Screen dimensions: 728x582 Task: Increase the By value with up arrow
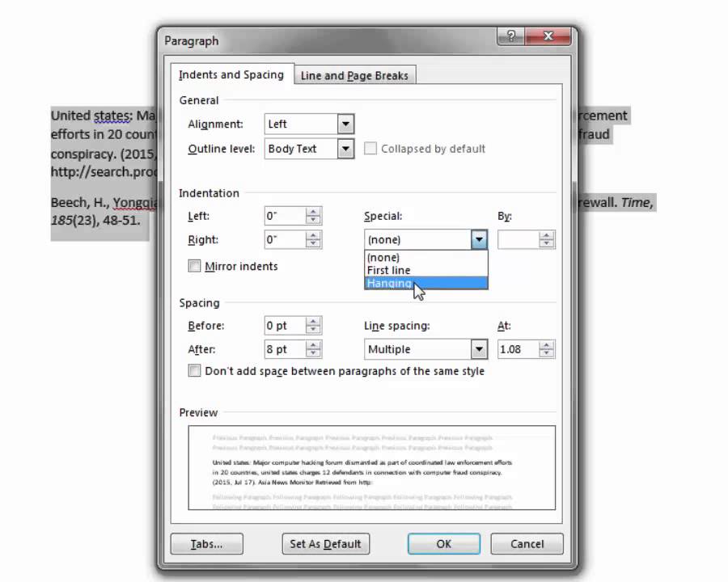pos(547,235)
